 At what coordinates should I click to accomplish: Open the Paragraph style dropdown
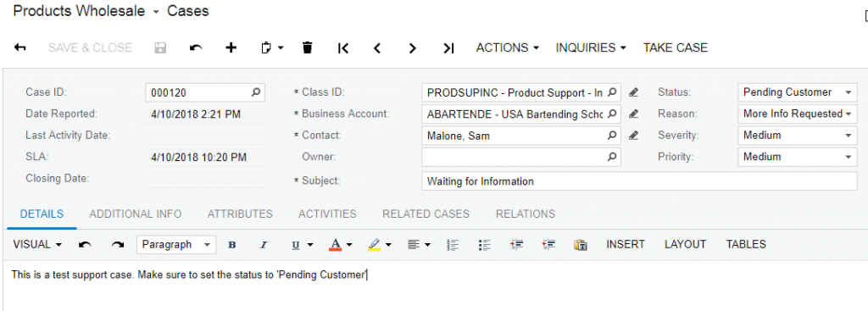point(176,245)
